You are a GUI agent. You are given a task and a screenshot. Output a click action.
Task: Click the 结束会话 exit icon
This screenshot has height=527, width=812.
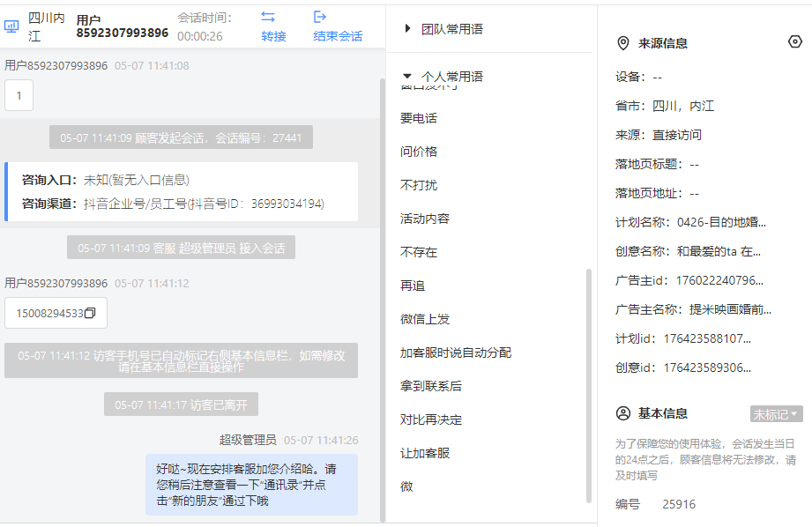tap(320, 17)
